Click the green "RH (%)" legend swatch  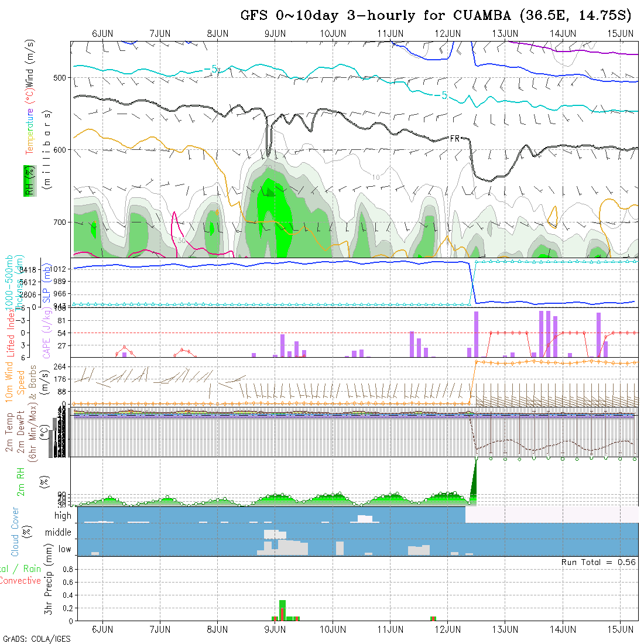pyautogui.click(x=28, y=180)
